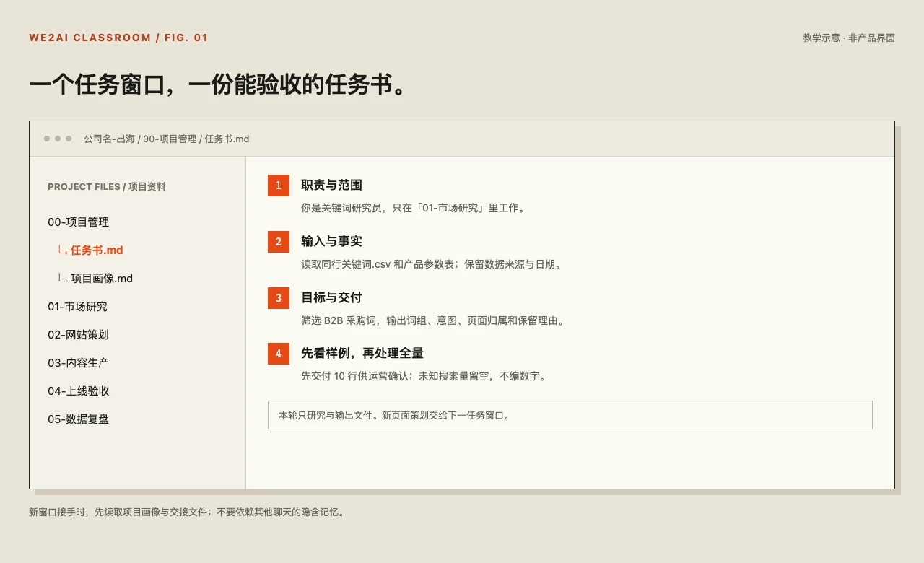924x563 pixels.
Task: Click the orange number 4 badge
Action: pyautogui.click(x=279, y=354)
